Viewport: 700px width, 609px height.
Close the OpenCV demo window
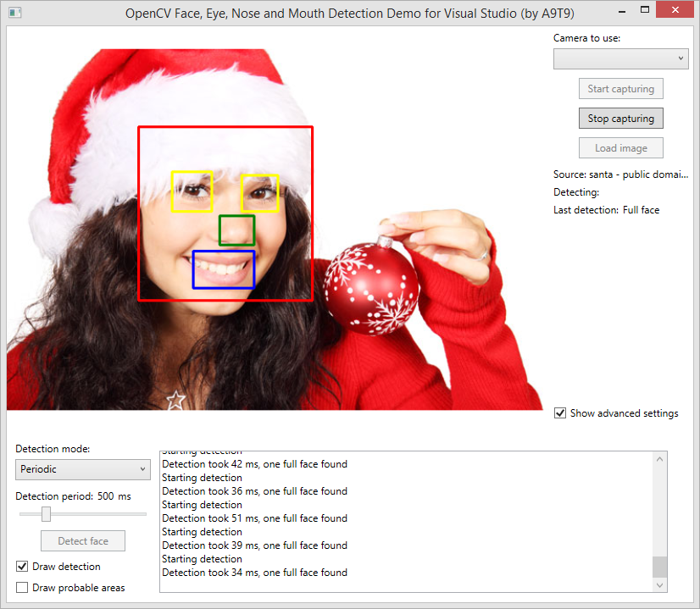(675, 9)
